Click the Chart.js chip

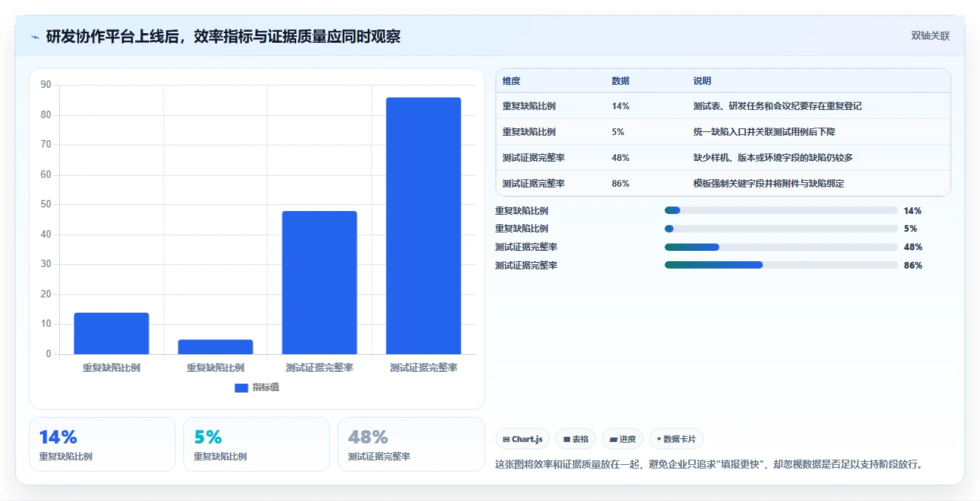[x=522, y=439]
